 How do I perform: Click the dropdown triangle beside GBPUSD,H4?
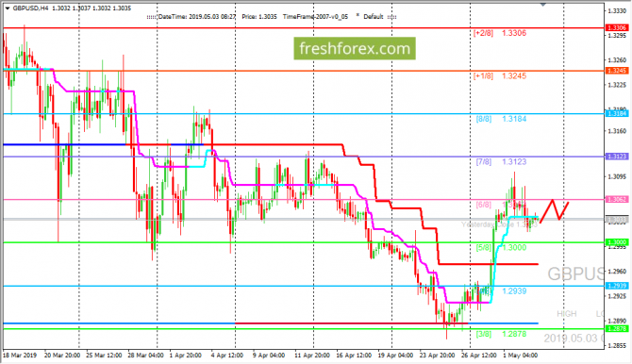click(x=8, y=8)
